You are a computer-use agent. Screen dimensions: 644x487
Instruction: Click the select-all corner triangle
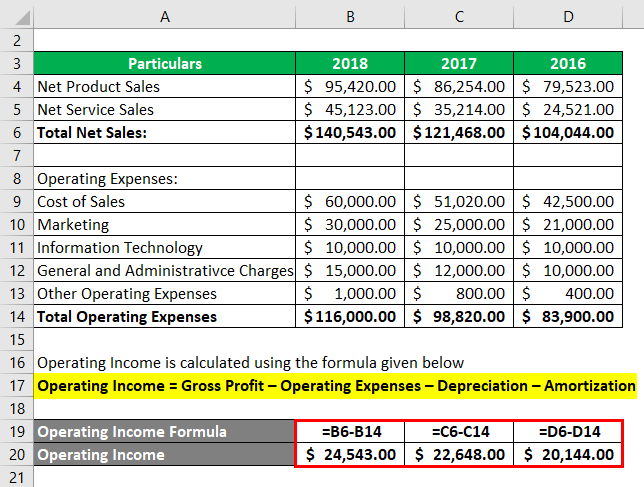pos(22,18)
